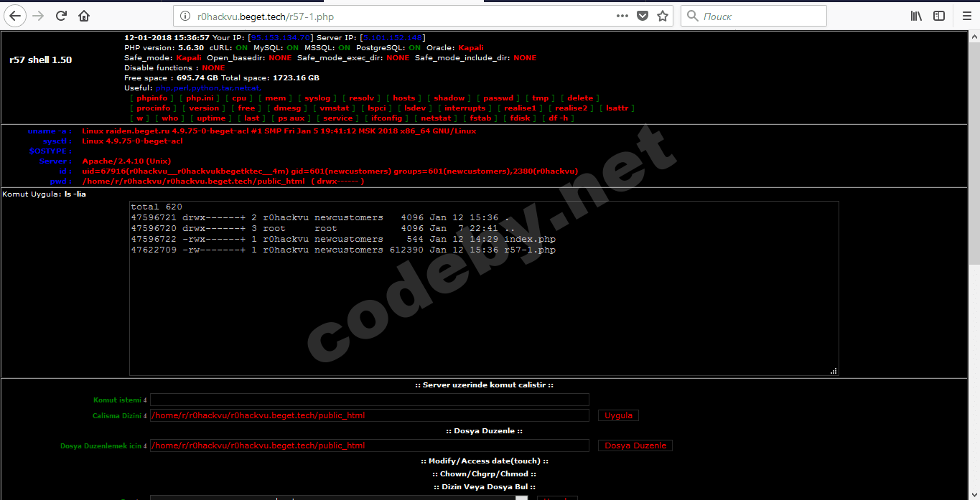This screenshot has height=500, width=980.
Task: Click the index.php row in output
Action: (x=343, y=239)
